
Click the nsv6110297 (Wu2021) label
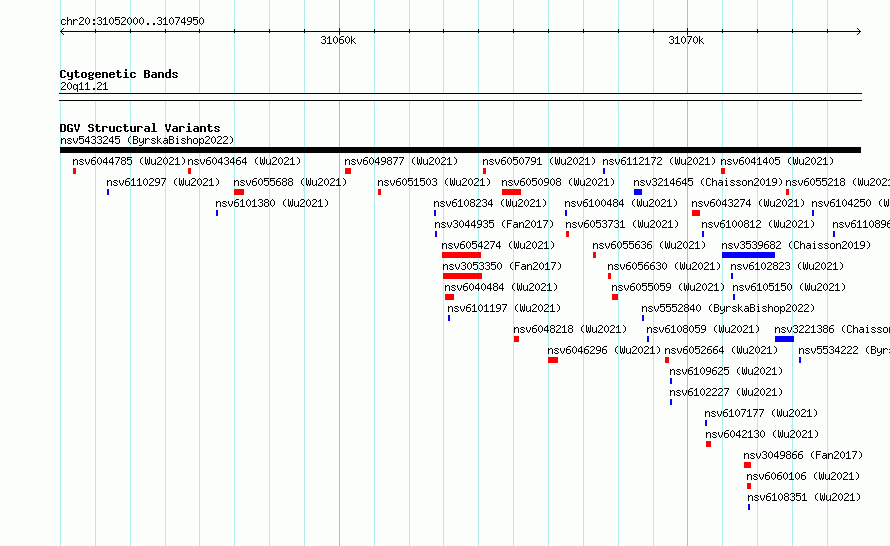click(x=163, y=182)
